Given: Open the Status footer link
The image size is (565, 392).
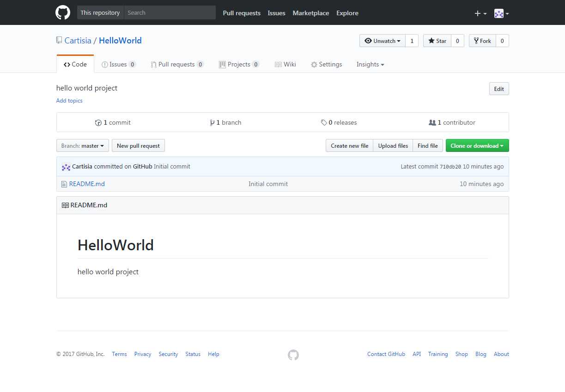Looking at the screenshot, I should [x=193, y=354].
